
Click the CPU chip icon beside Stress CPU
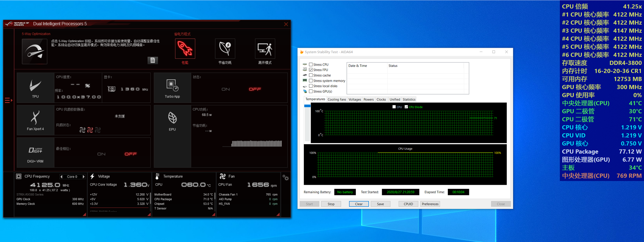click(305, 64)
